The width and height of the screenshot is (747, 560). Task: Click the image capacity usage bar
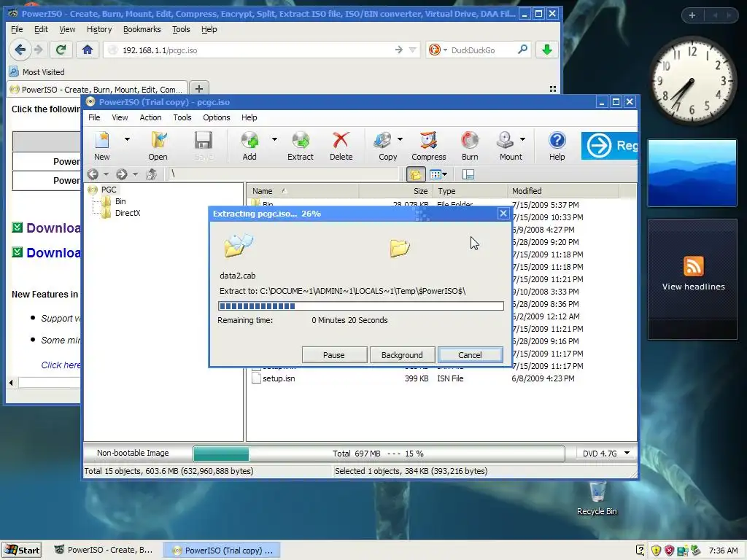(x=379, y=454)
